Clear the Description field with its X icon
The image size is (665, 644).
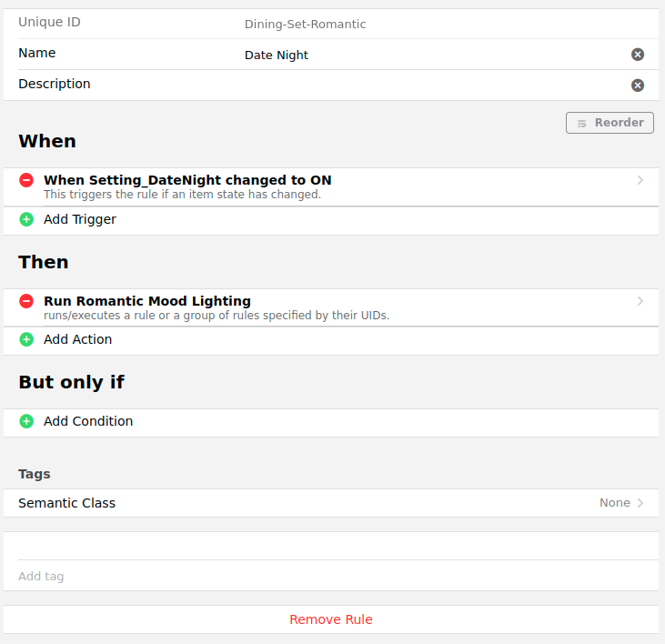638,86
